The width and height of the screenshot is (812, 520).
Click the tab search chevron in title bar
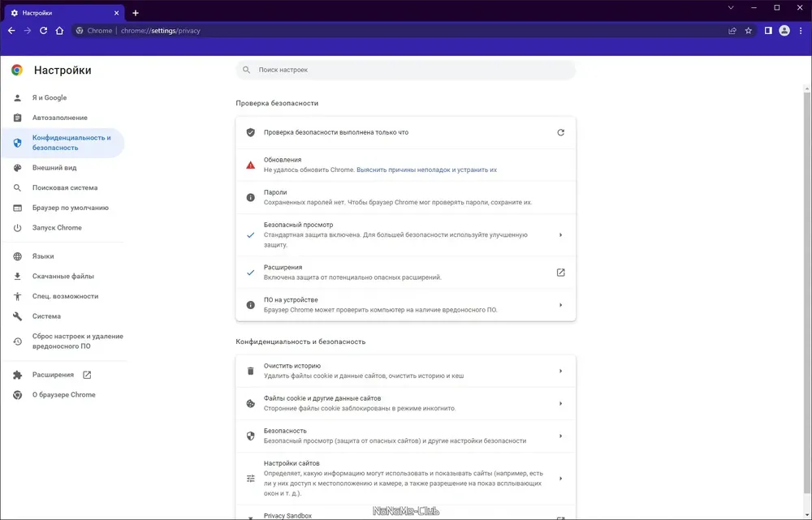pos(731,8)
